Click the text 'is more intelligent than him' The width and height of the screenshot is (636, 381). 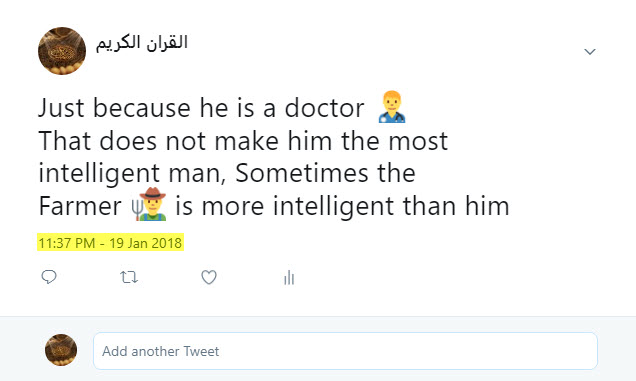(x=342, y=206)
